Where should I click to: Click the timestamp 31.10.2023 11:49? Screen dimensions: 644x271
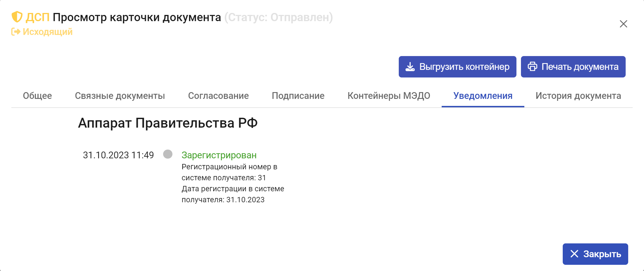118,155
